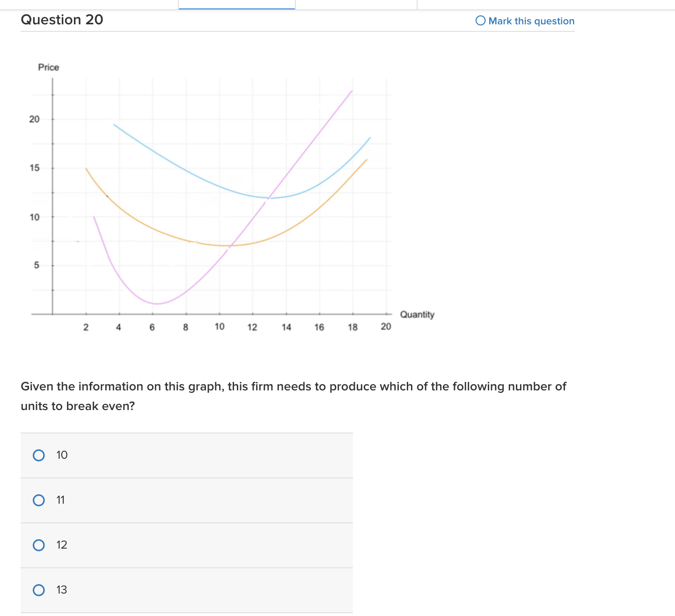
Task: Click the Mark this question link
Action: tap(531, 21)
